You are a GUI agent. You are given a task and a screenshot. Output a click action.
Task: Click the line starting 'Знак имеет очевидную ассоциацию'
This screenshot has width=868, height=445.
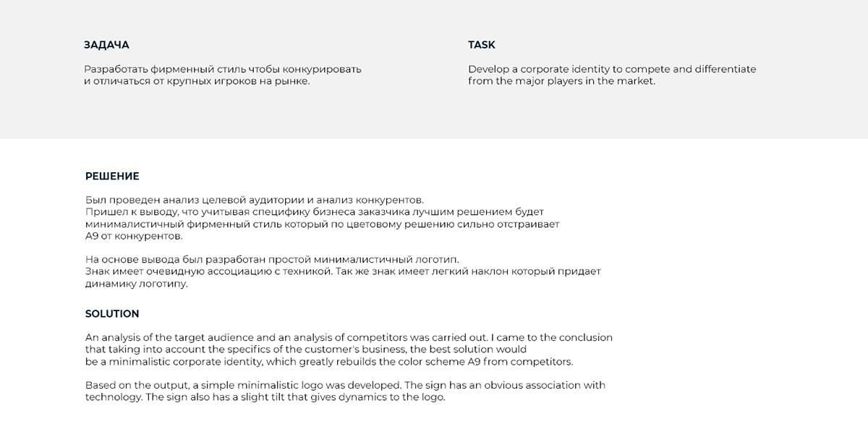(x=343, y=271)
